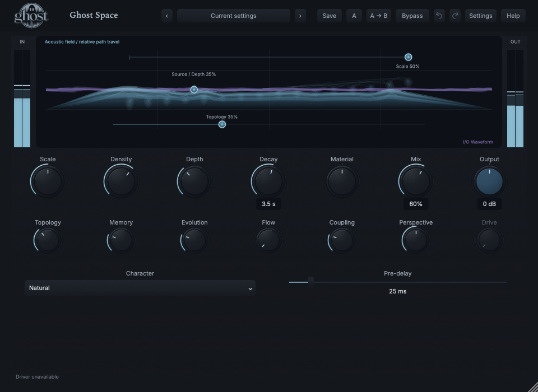Screen dimensions: 538x392
Task: Click the Scale knob
Action: click(48, 181)
